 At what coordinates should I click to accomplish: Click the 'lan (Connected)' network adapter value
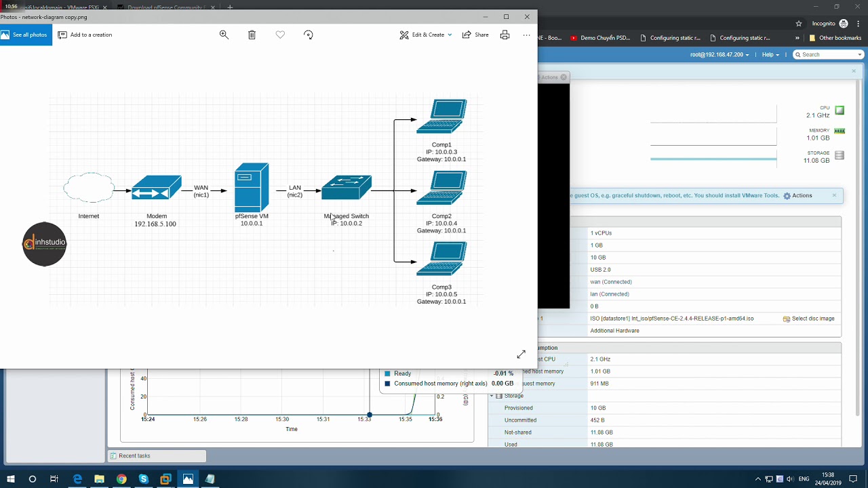pos(610,294)
